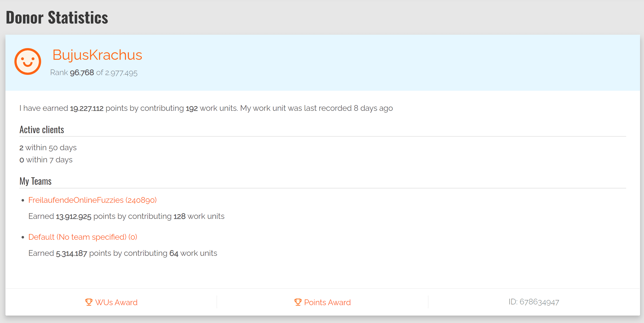Image resolution: width=644 pixels, height=323 pixels.
Task: Click the Donor Statistics page heading
Action: (x=57, y=17)
